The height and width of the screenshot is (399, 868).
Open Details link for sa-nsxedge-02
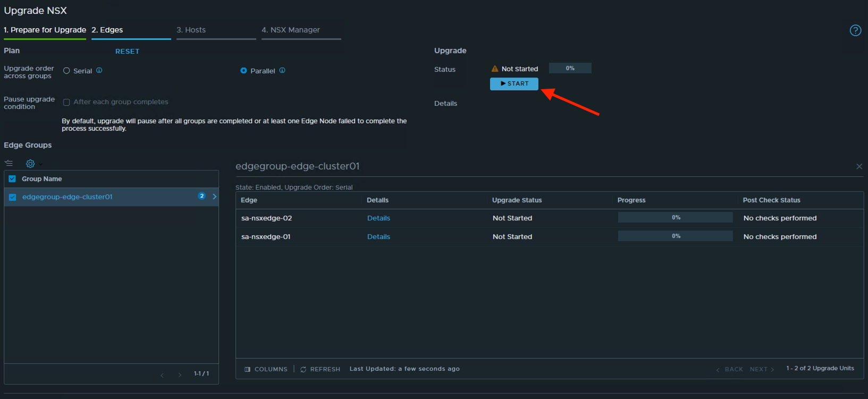point(378,218)
